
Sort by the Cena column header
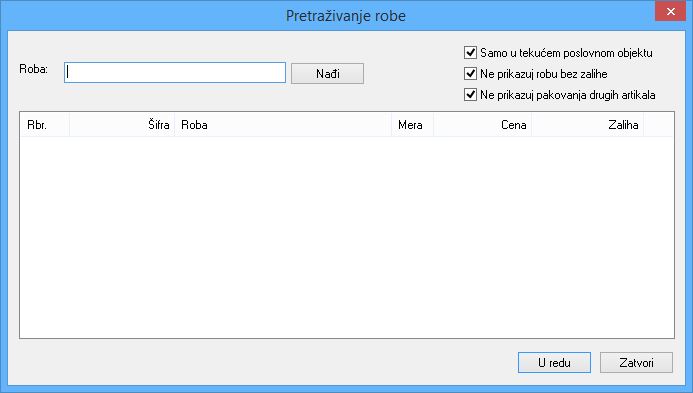point(482,125)
